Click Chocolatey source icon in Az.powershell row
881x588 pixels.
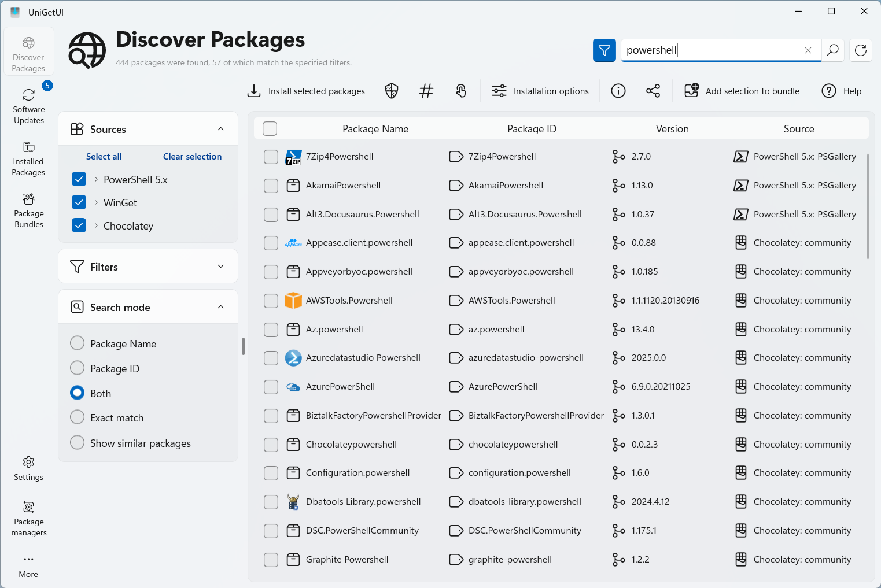click(x=741, y=330)
